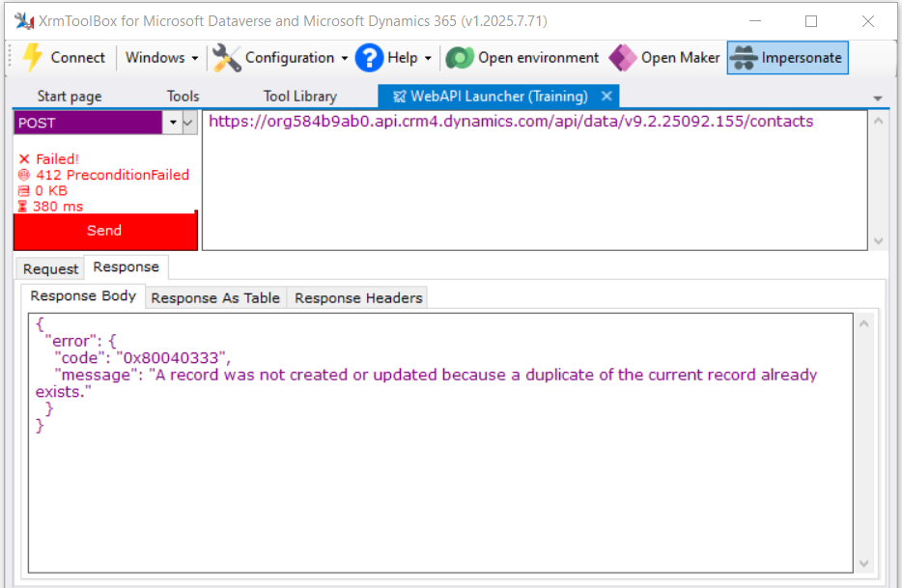Click the expand chevron beside the method box
Viewport: 902px width, 588px height.
[189, 123]
